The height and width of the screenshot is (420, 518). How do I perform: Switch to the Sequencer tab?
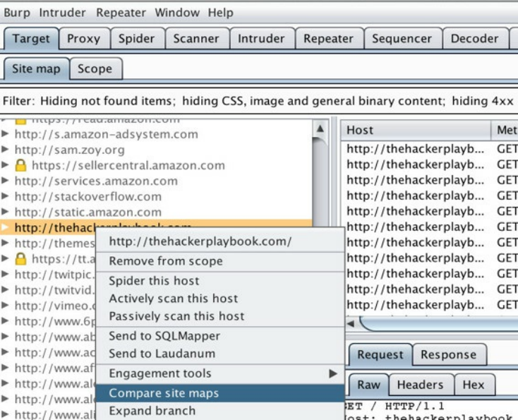tap(402, 39)
